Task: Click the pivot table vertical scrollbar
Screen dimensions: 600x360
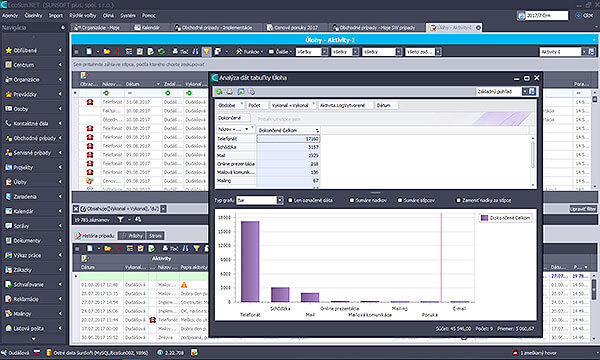Action: [533, 161]
